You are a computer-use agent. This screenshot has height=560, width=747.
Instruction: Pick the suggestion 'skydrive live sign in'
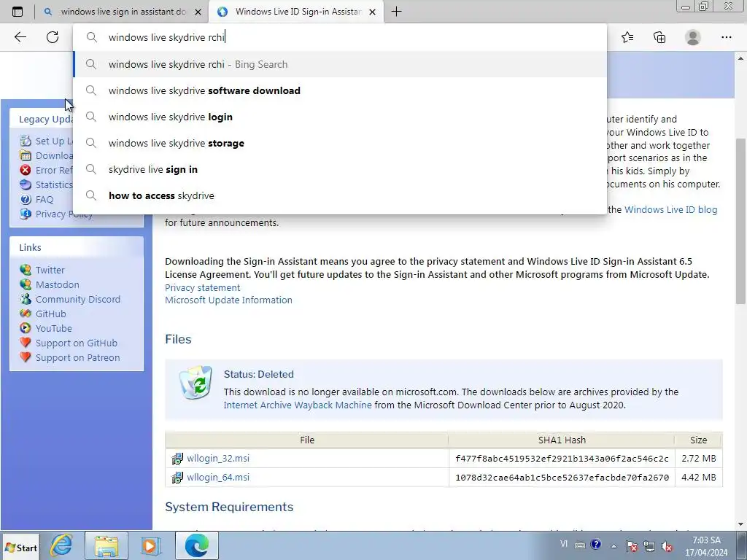[x=340, y=169]
